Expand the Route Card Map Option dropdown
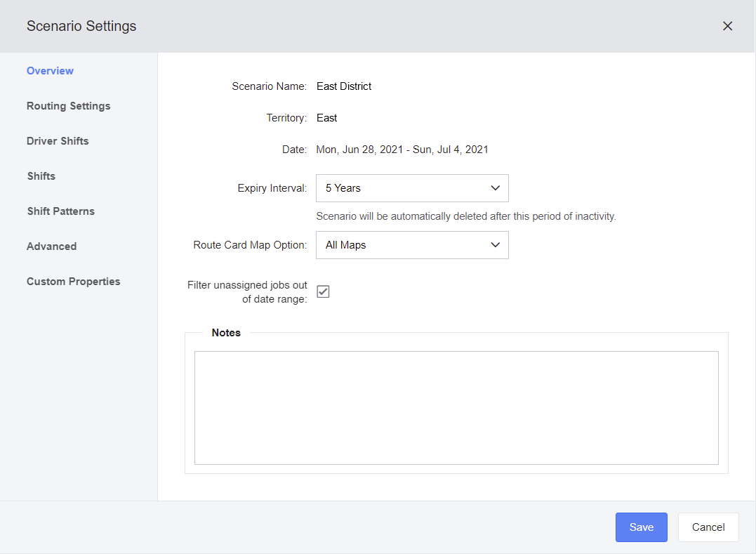756x554 pixels. (412, 245)
